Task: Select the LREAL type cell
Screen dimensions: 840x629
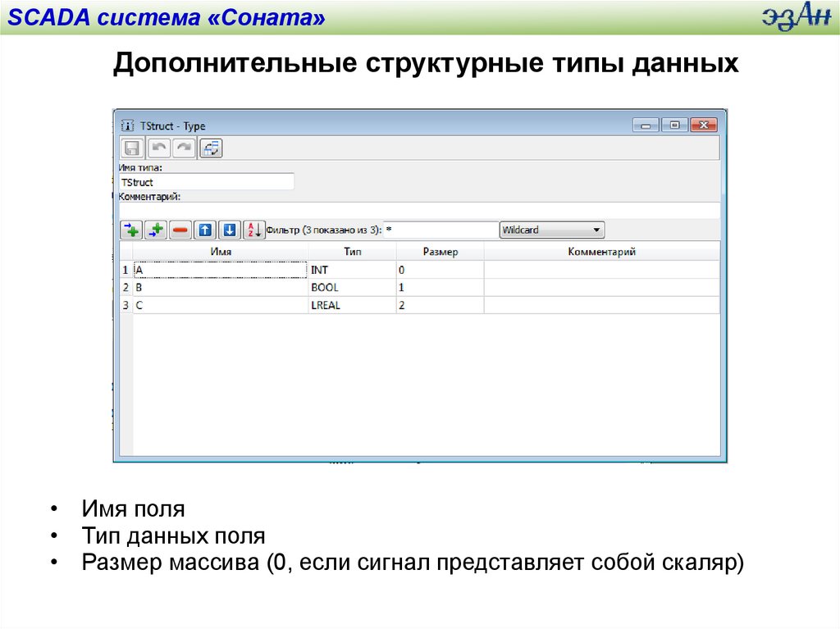Action: point(353,305)
